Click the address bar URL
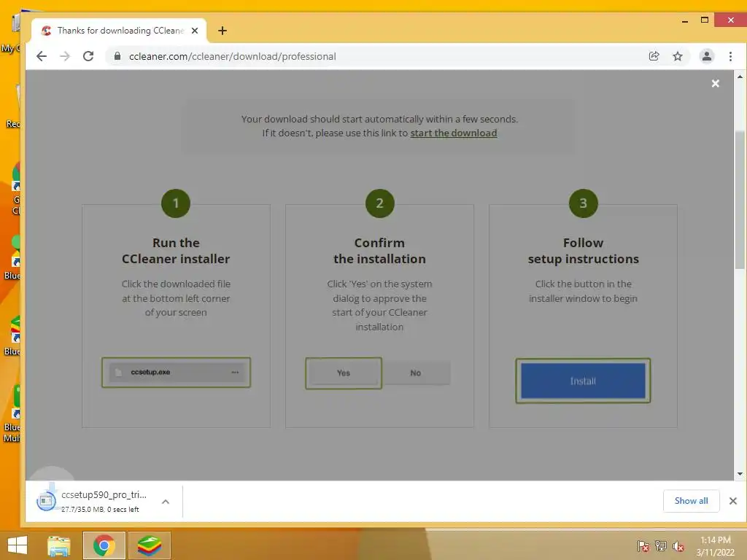The width and height of the screenshot is (747, 560). (x=233, y=56)
